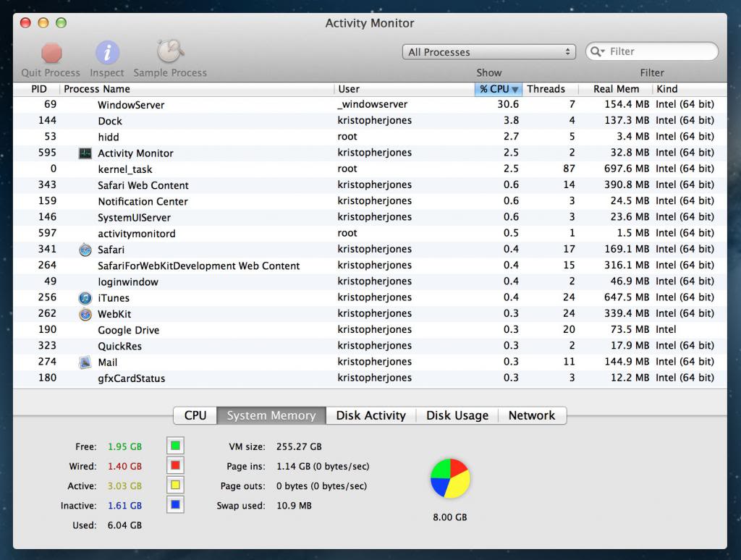This screenshot has width=741, height=560.
Task: Click the Free 1.95 GB value
Action: (124, 446)
